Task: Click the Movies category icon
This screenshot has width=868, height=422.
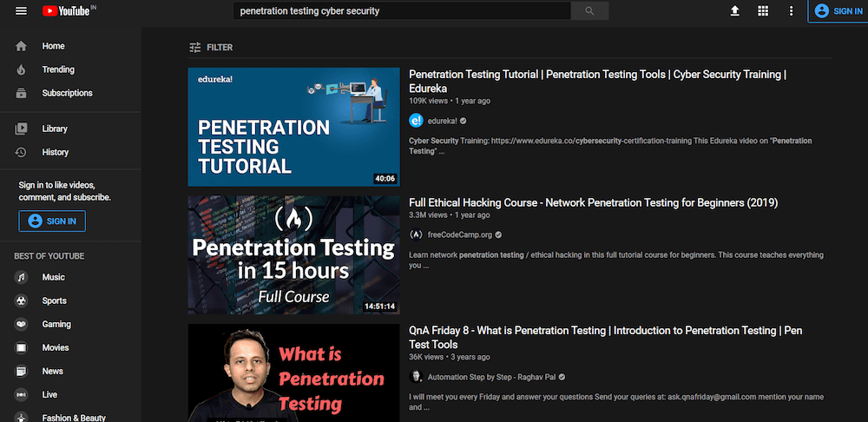Action: click(x=21, y=348)
